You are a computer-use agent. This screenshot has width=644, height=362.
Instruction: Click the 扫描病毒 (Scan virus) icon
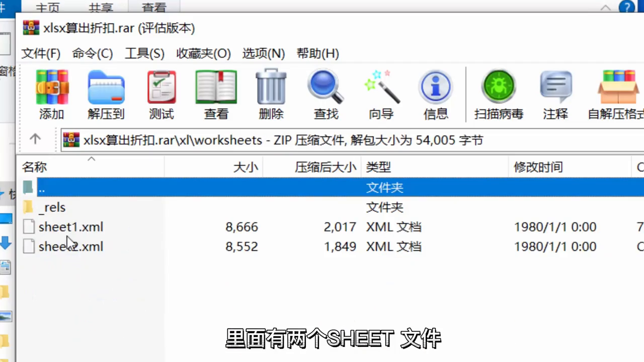[x=499, y=87]
